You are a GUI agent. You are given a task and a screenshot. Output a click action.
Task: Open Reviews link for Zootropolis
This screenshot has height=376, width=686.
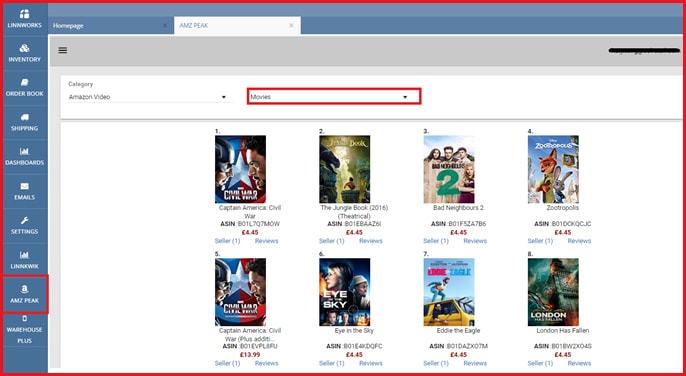coord(579,241)
